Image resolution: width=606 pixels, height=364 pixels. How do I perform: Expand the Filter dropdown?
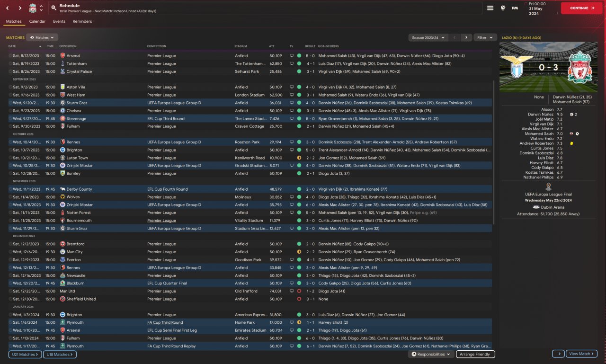485,37
